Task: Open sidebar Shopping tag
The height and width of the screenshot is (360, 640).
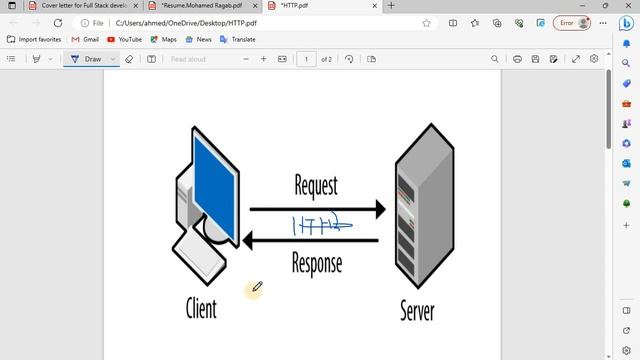Action: [x=627, y=83]
